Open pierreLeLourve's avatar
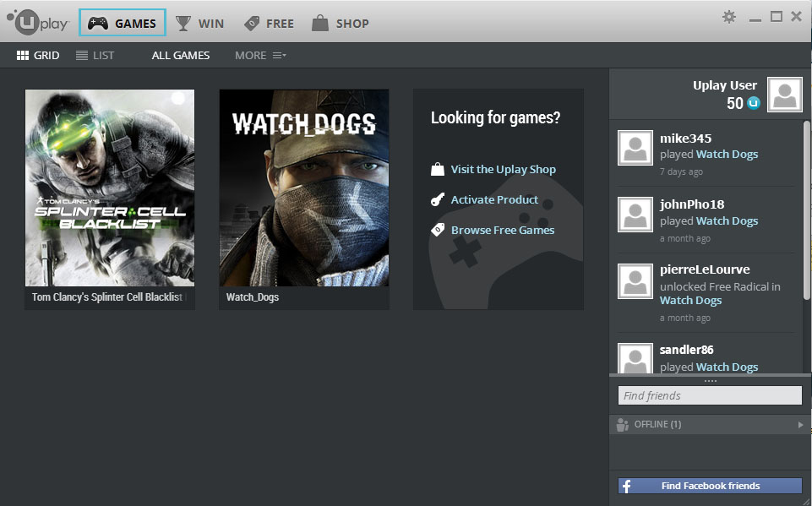This screenshot has width=812, height=506. [x=635, y=281]
